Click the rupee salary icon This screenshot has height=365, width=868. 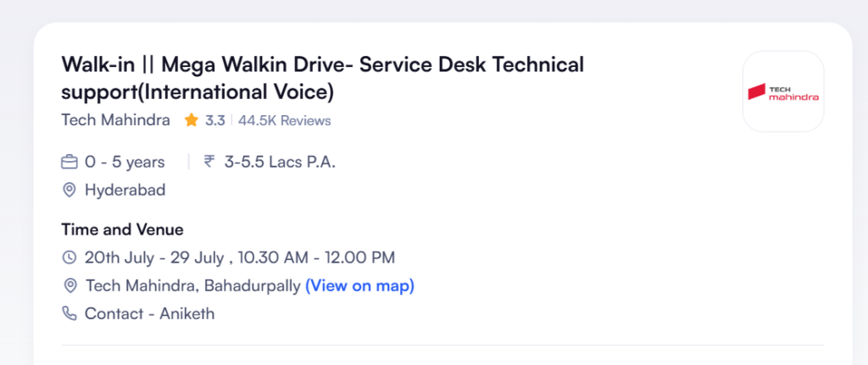point(209,162)
